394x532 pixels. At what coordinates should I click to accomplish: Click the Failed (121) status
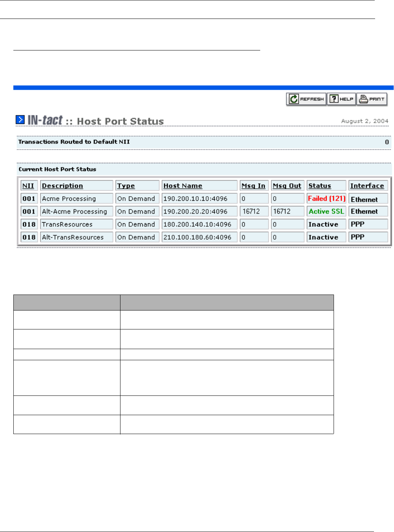[x=327, y=198]
